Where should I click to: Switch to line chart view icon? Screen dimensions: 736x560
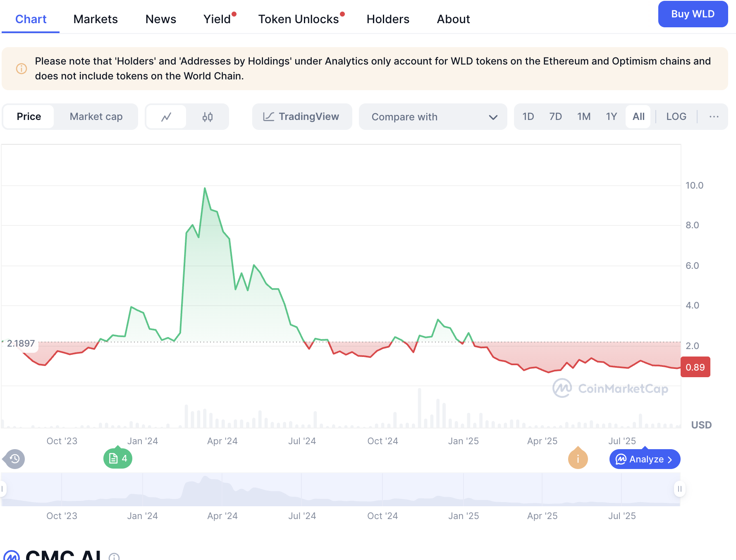tap(166, 117)
